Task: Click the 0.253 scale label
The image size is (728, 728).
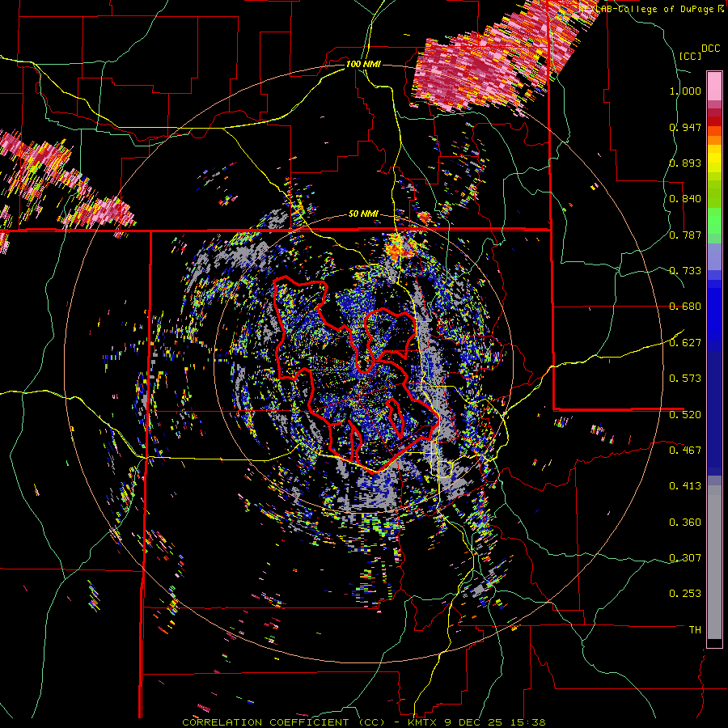Action: 685,594
